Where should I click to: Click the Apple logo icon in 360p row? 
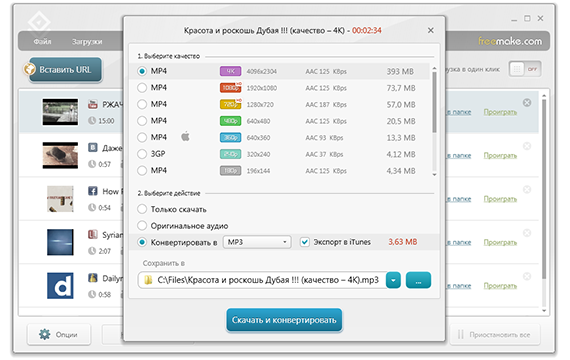pos(185,137)
